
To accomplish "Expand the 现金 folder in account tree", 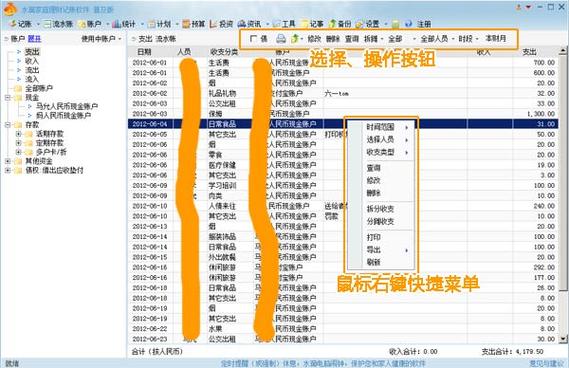I will [x=8, y=98].
